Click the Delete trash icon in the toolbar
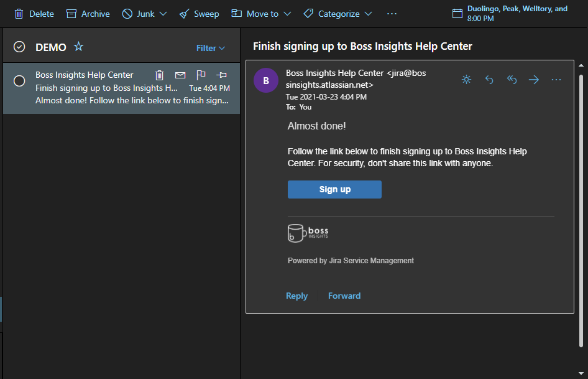Screen dimensions: 588x379 tap(19, 14)
